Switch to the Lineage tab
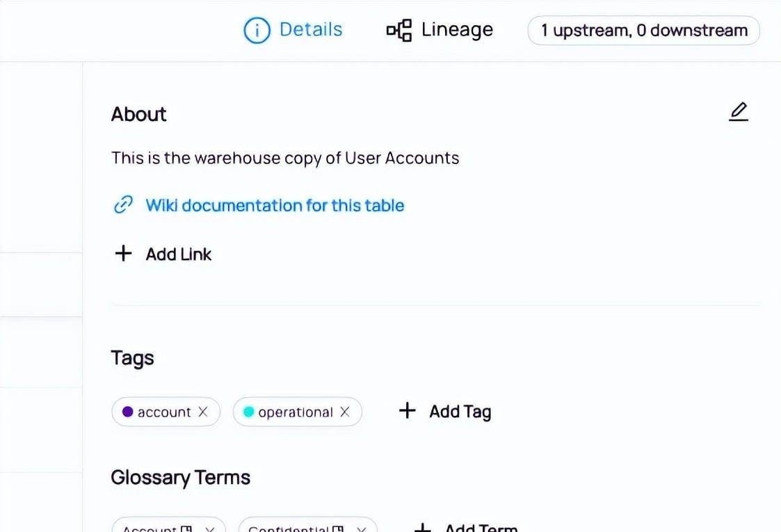The height and width of the screenshot is (532, 781). (440, 30)
